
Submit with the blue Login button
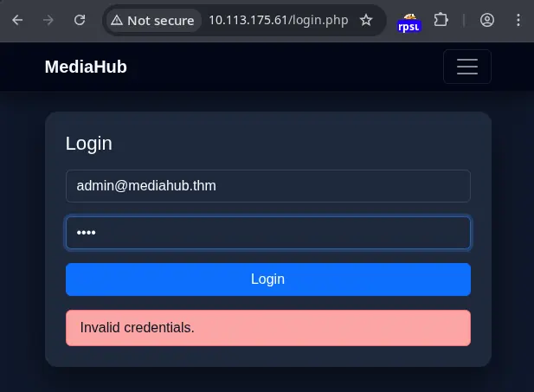point(268,280)
